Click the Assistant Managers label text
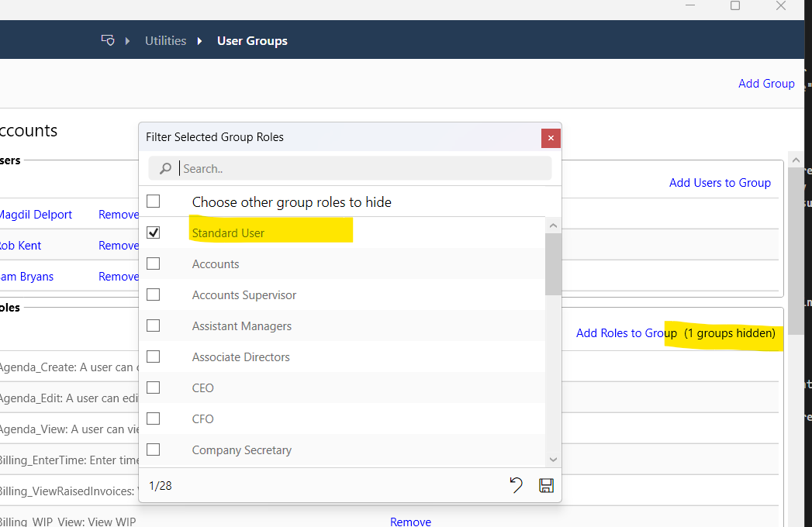 pos(242,326)
